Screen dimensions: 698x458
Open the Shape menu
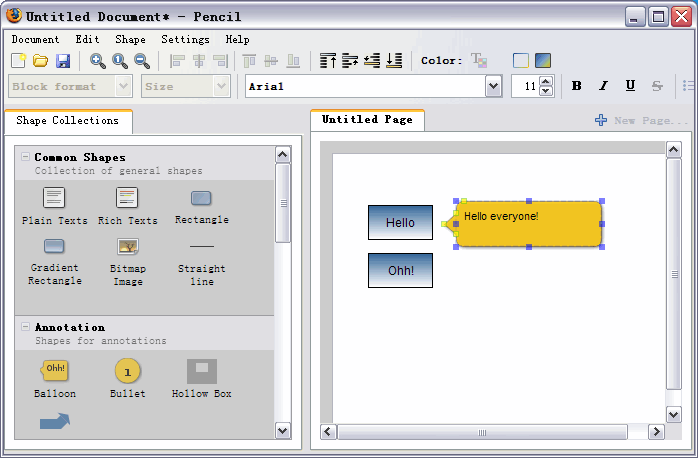coord(130,40)
